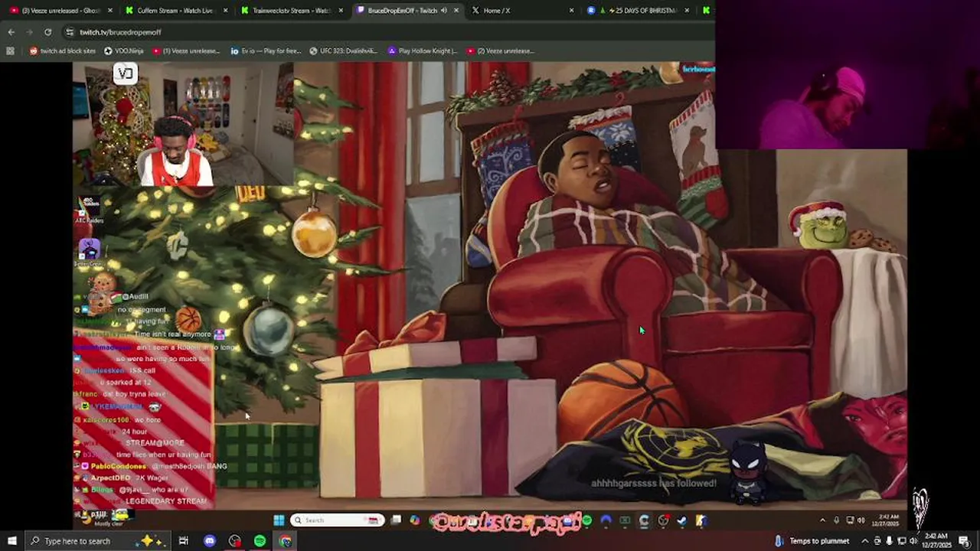Open 'Ev io — Play for free' bookmark
Viewport: 980px width, 551px height.
266,51
